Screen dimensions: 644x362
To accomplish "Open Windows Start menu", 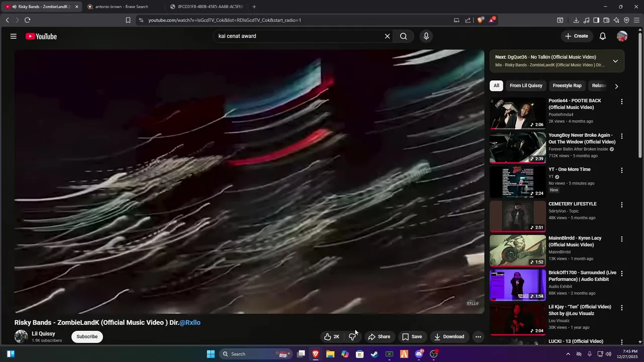I will [x=211, y=354].
